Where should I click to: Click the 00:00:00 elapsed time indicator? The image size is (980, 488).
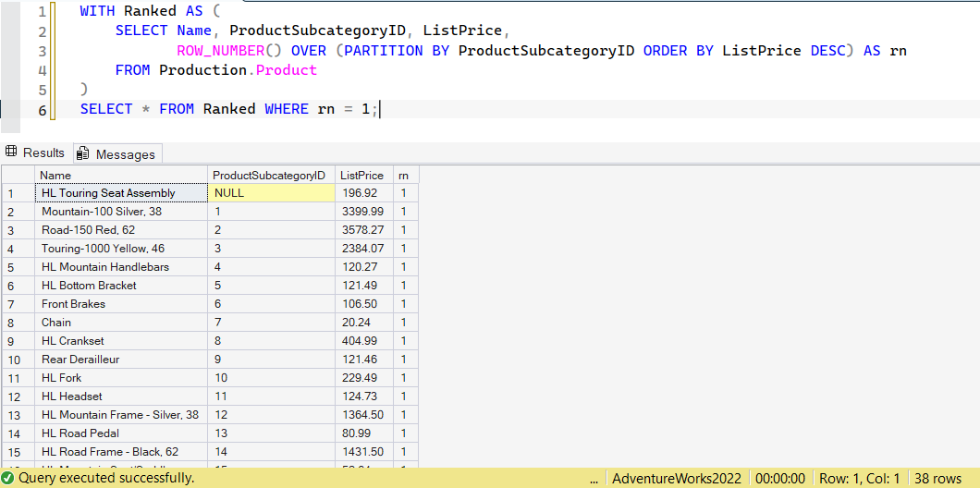pos(780,479)
